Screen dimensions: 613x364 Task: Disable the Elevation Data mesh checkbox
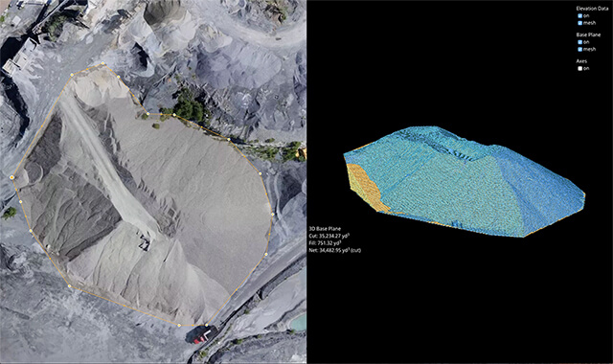(x=579, y=23)
